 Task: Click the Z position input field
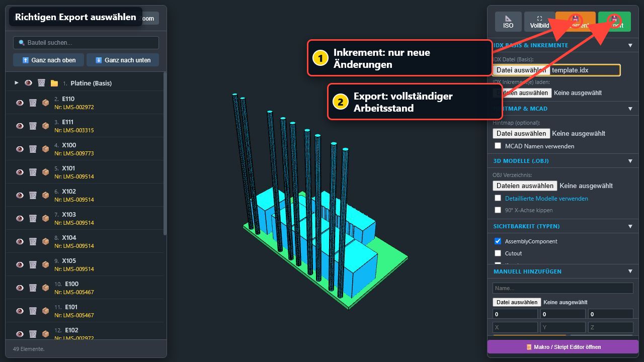click(611, 327)
